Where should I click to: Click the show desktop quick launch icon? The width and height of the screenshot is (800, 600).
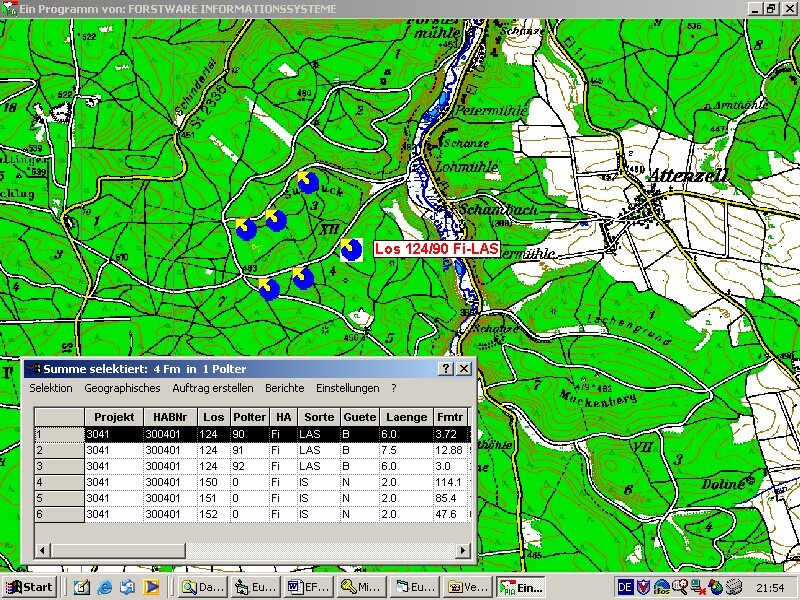(x=82, y=587)
